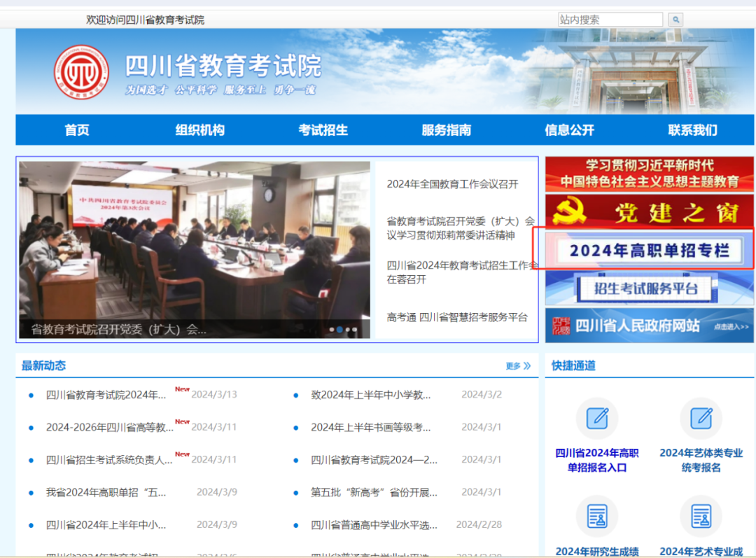Viewport: 756px width, 558px height.
Task: Select the second carousel slide dot
Action: 339,329
